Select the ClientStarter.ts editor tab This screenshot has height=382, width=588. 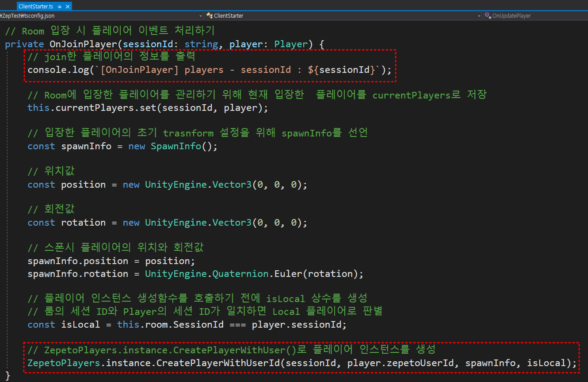[35, 6]
